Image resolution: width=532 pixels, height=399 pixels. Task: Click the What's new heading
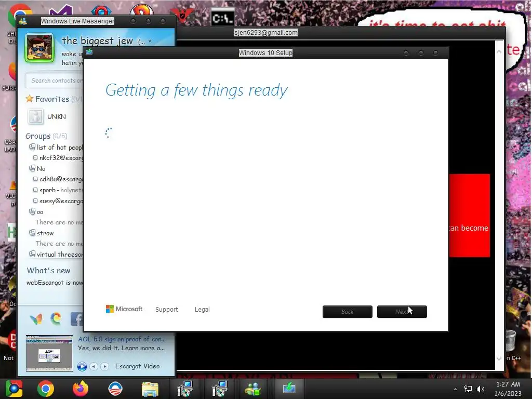(x=48, y=270)
